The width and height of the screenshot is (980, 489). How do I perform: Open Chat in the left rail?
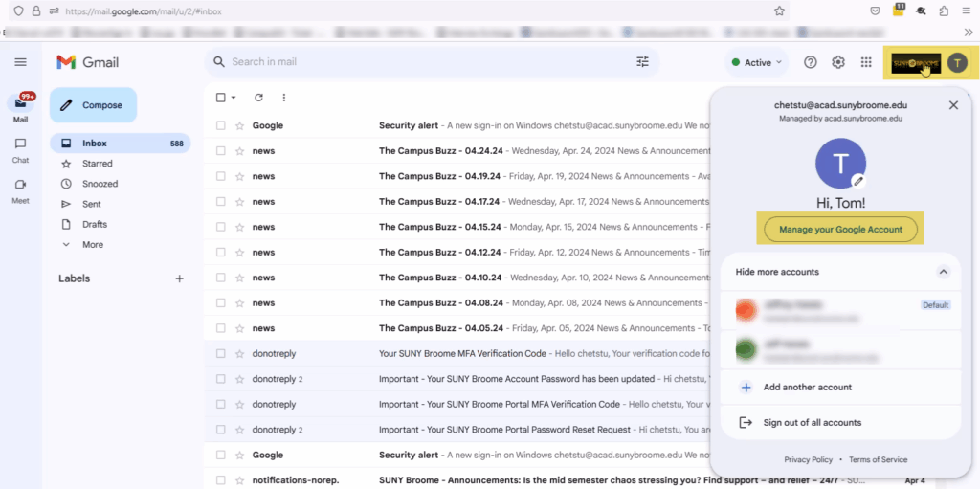point(21,150)
